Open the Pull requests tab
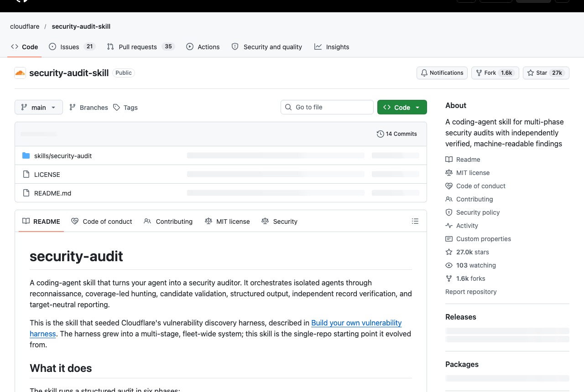Screen dimensions: 584x392 point(141,46)
